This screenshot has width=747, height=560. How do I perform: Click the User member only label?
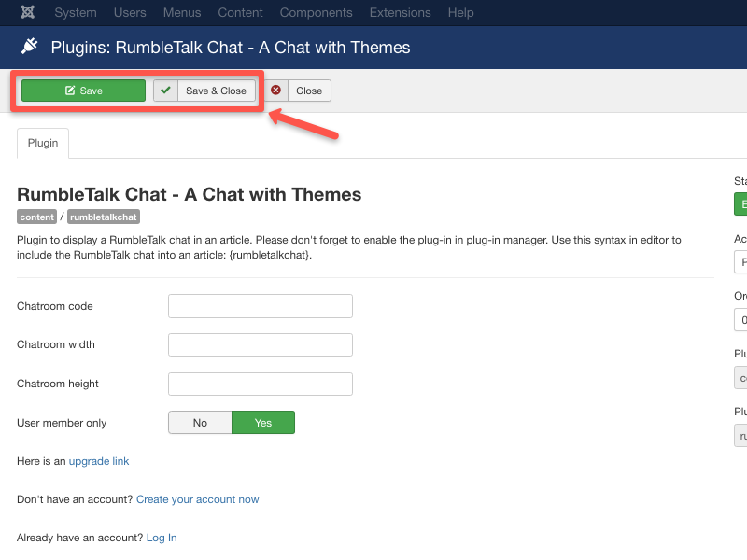coord(62,423)
